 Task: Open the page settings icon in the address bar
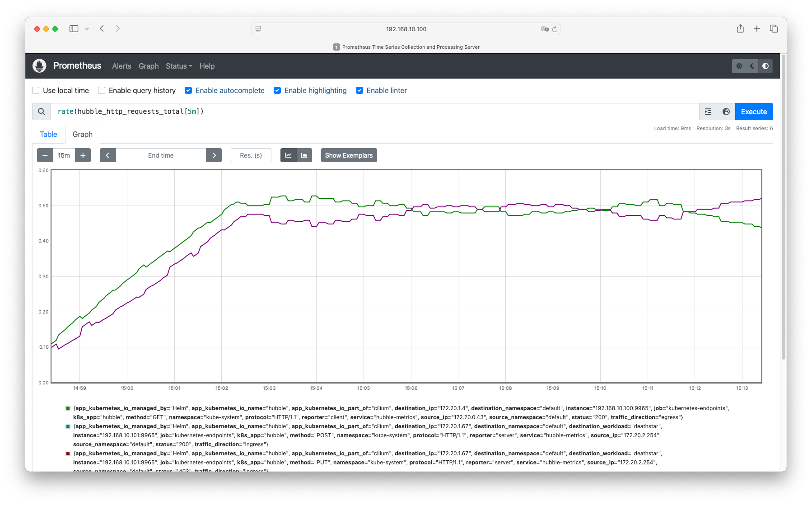point(258,29)
